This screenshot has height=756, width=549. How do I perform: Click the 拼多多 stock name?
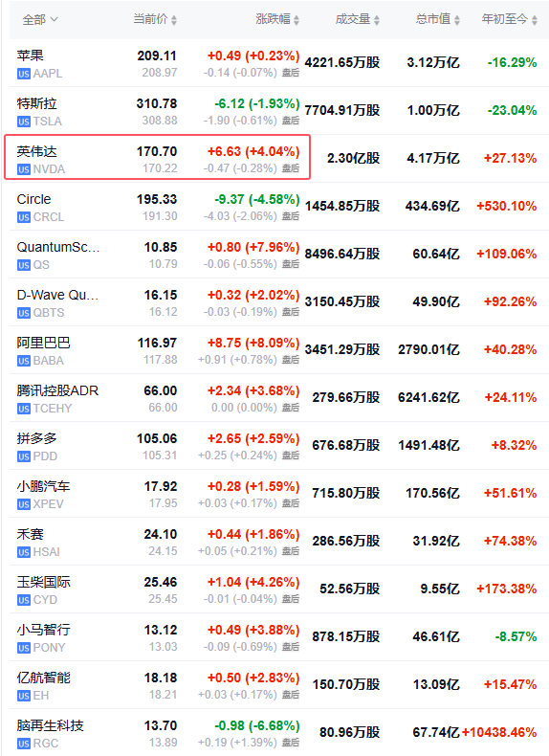tap(36, 438)
